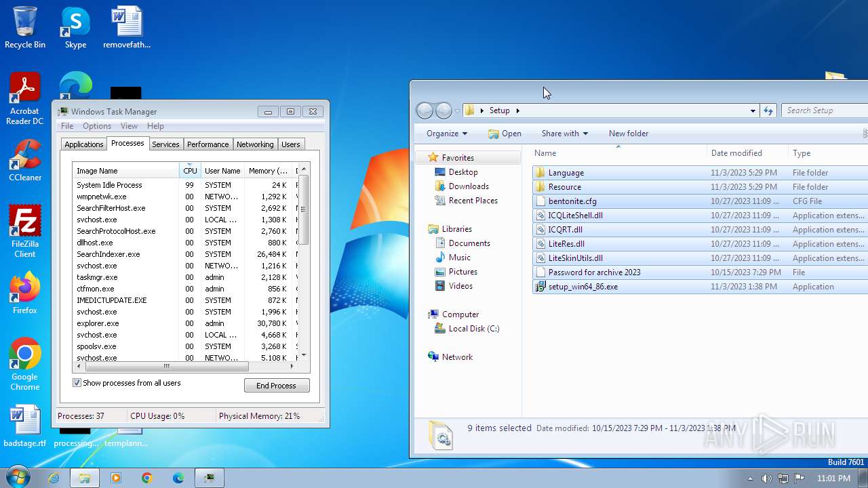The image size is (868, 488).
Task: Sort files by the Date modified column
Action: (747, 153)
